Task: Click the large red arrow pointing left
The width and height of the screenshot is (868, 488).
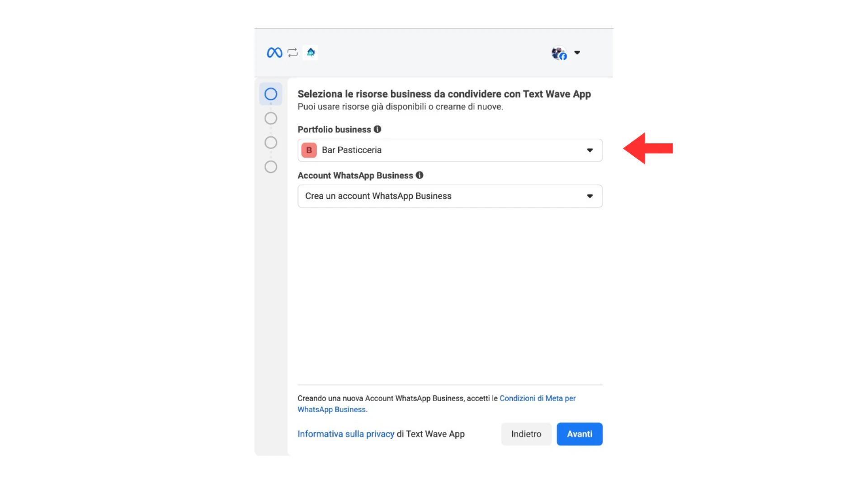Action: click(647, 148)
